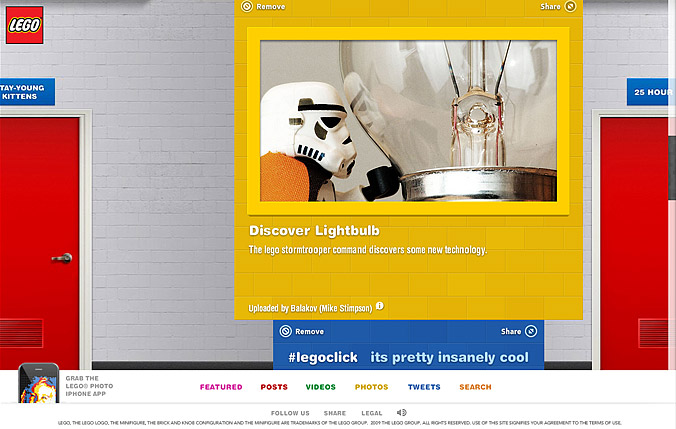
Task: Click the Follow Us link
Action: tap(290, 413)
